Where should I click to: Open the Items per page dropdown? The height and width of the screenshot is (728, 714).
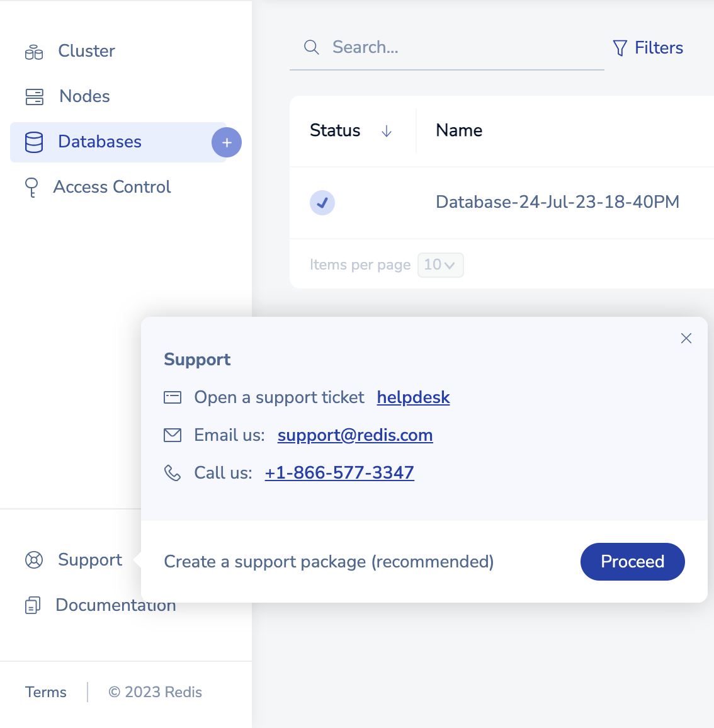point(440,265)
